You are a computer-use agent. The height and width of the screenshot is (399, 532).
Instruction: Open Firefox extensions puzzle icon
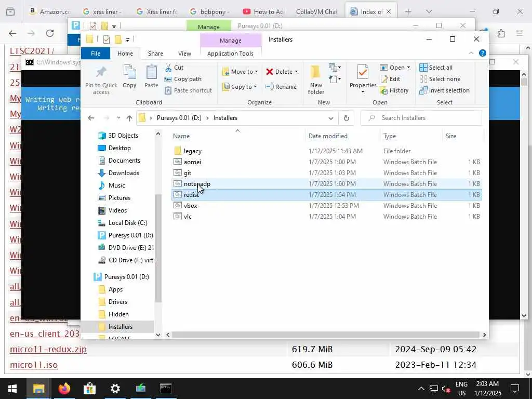tap(501, 33)
